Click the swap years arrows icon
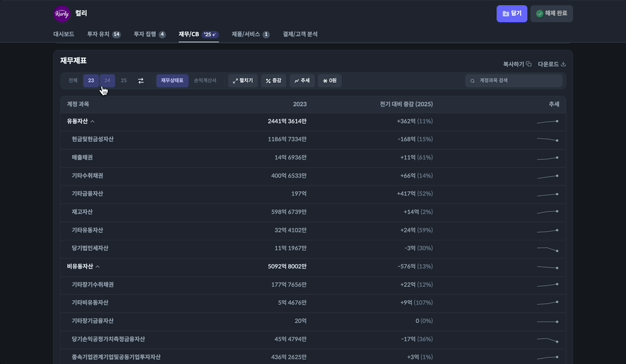The height and width of the screenshot is (364, 626). pos(141,81)
